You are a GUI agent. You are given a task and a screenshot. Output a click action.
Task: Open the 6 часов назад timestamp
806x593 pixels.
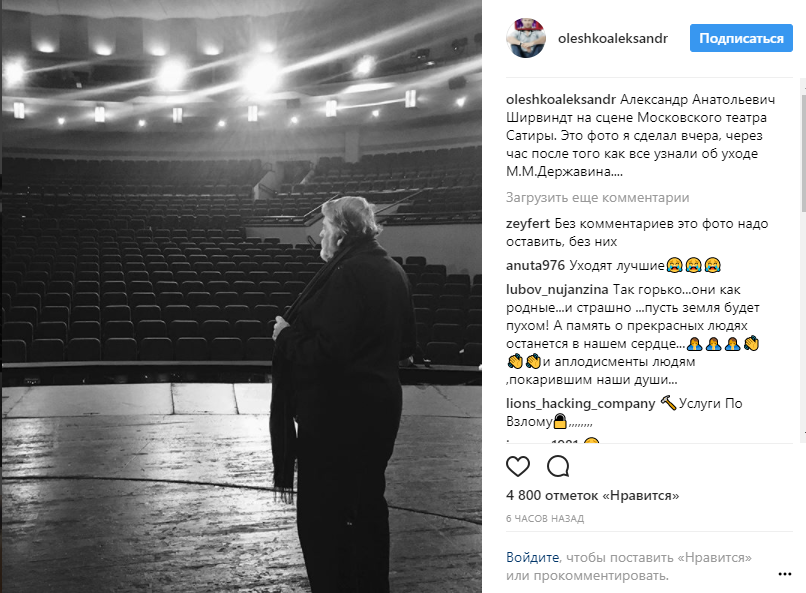click(x=545, y=518)
